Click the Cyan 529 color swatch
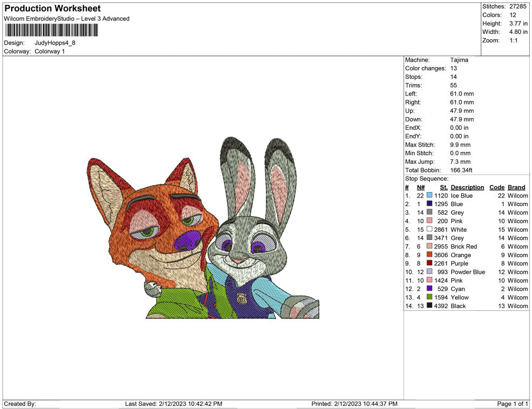Image resolution: width=532 pixels, height=409 pixels. point(429,288)
